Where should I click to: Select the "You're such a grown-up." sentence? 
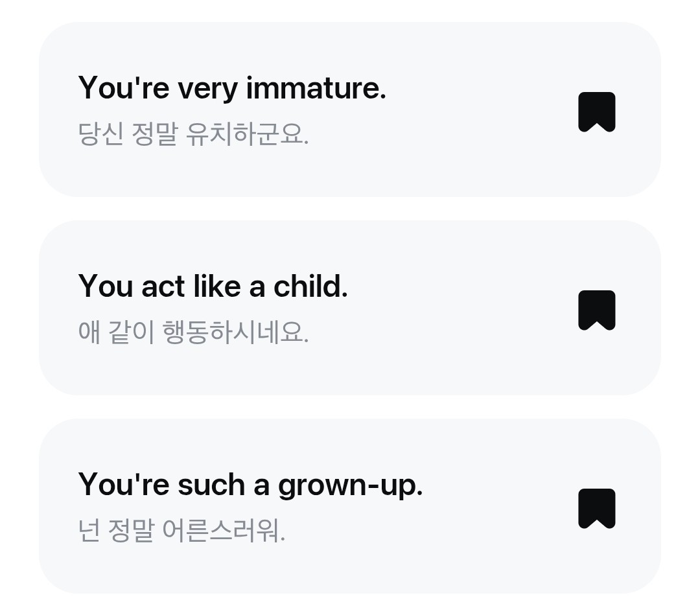250,484
